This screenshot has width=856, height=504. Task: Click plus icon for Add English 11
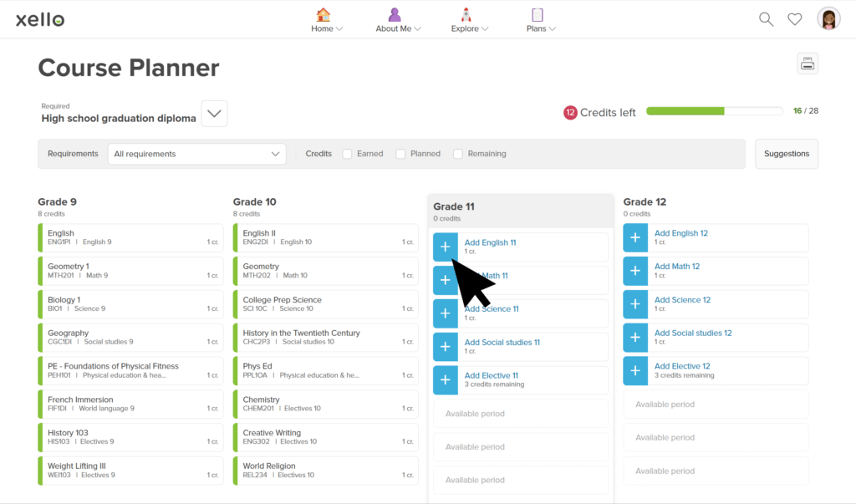[x=446, y=247]
